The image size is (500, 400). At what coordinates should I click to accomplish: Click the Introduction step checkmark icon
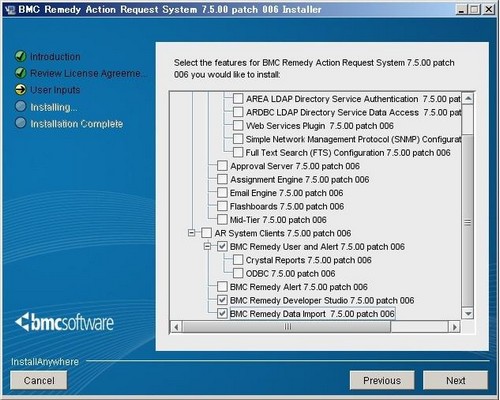tap(21, 56)
